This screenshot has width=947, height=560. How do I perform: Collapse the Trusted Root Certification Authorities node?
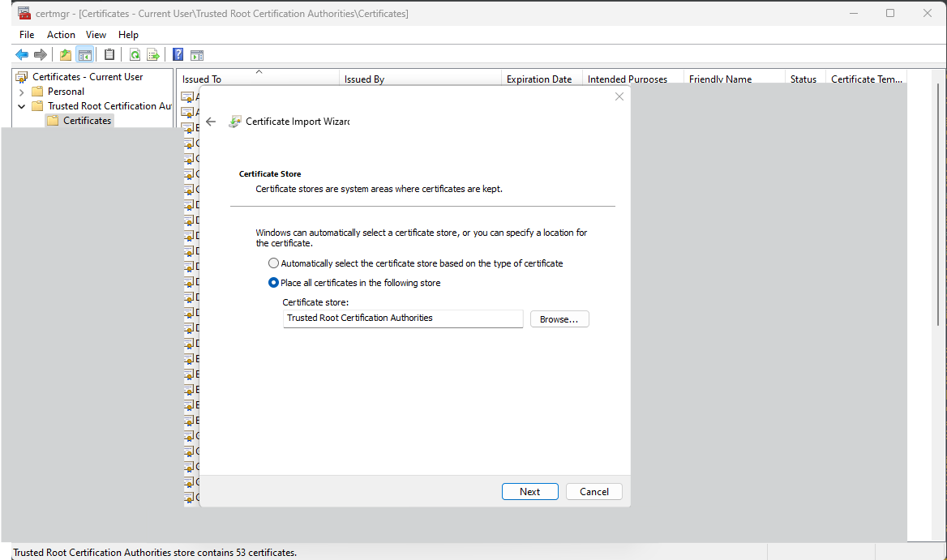point(22,106)
